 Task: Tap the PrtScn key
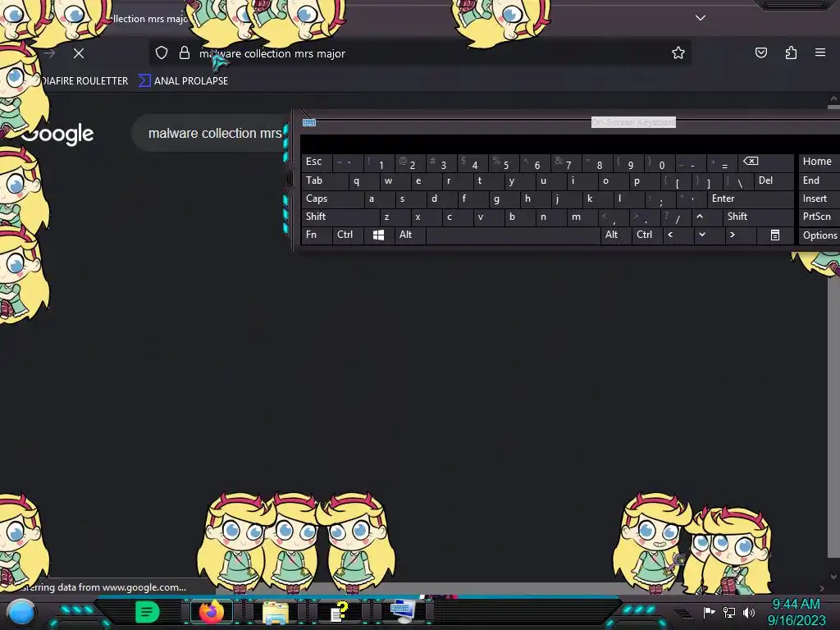point(819,217)
